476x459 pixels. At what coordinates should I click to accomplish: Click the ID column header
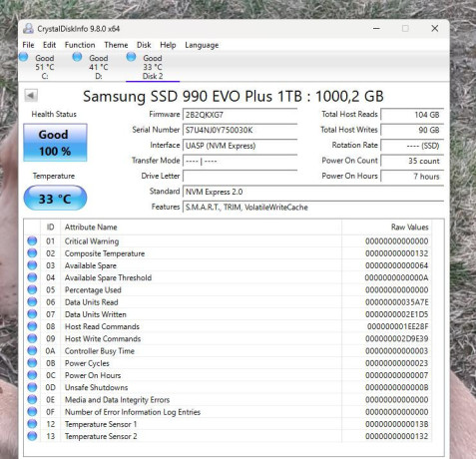(50, 228)
